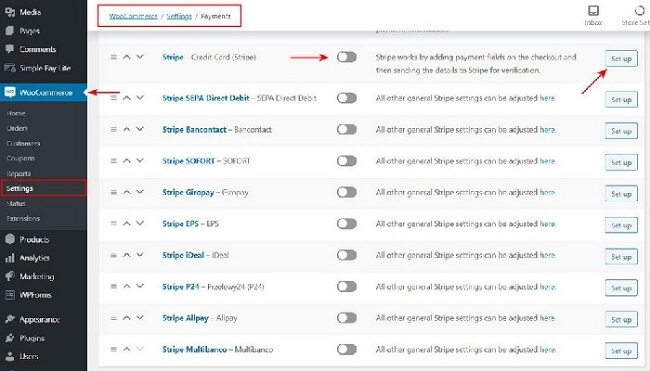Image resolution: width=650 pixels, height=371 pixels.
Task: Grab drag handle for Stripe Multibanco
Action: pos(114,349)
